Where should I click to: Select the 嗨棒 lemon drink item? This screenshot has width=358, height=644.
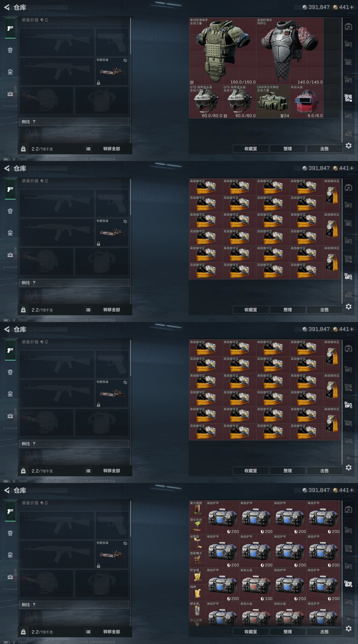click(197, 593)
